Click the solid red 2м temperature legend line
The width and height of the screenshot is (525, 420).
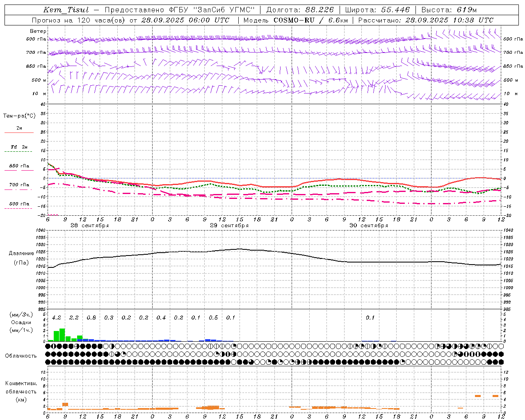click(x=19, y=132)
